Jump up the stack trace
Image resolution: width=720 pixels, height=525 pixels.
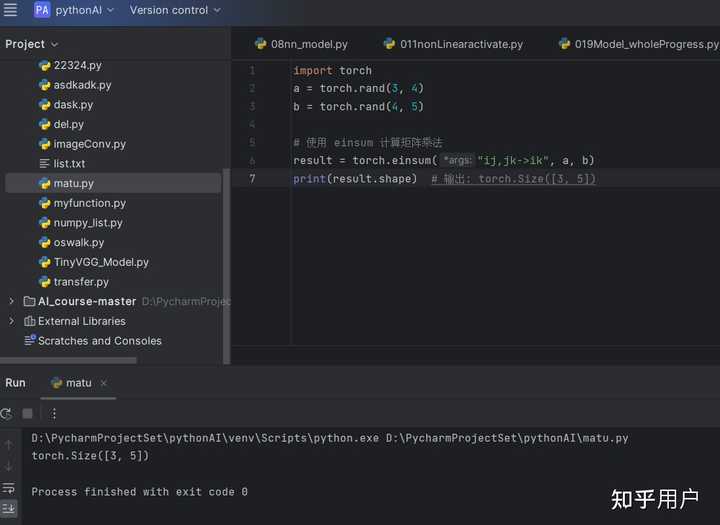9,445
